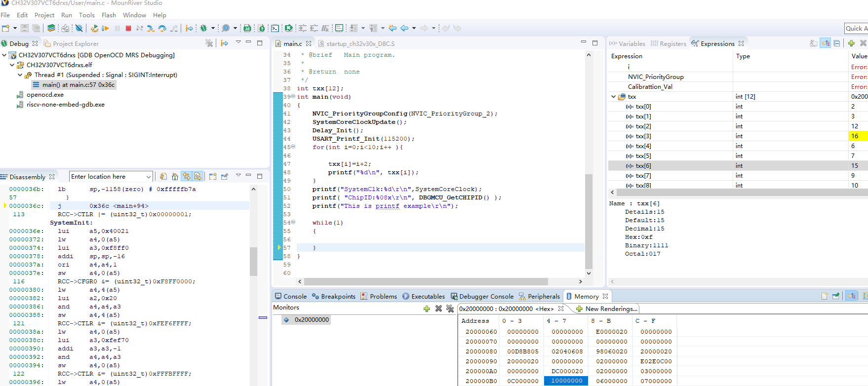The width and height of the screenshot is (868, 386).
Task: Launch Debug with the bug icon
Action: pos(203,28)
